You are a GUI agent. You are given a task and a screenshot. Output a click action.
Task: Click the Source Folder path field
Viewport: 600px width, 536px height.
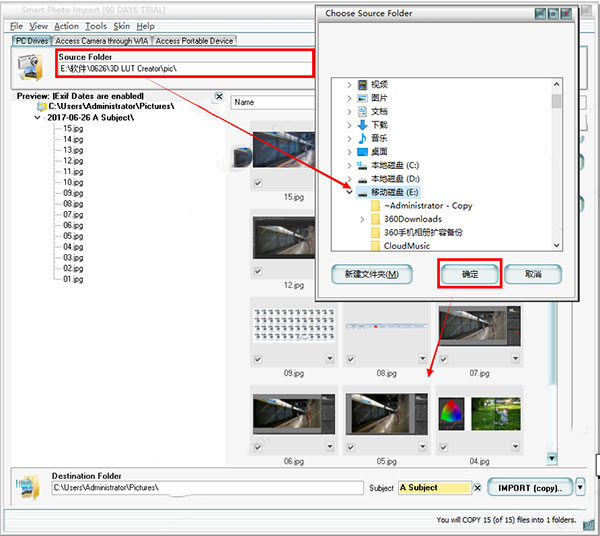(186, 69)
